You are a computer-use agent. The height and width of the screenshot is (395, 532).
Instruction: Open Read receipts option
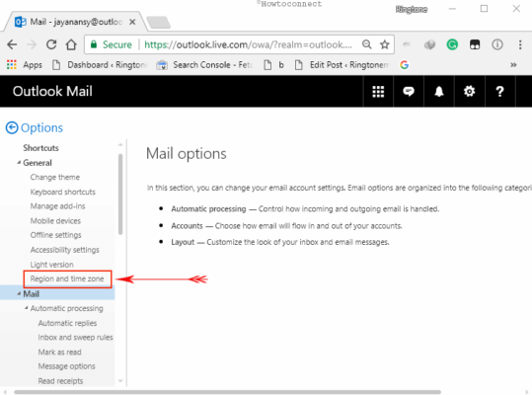pyautogui.click(x=60, y=381)
